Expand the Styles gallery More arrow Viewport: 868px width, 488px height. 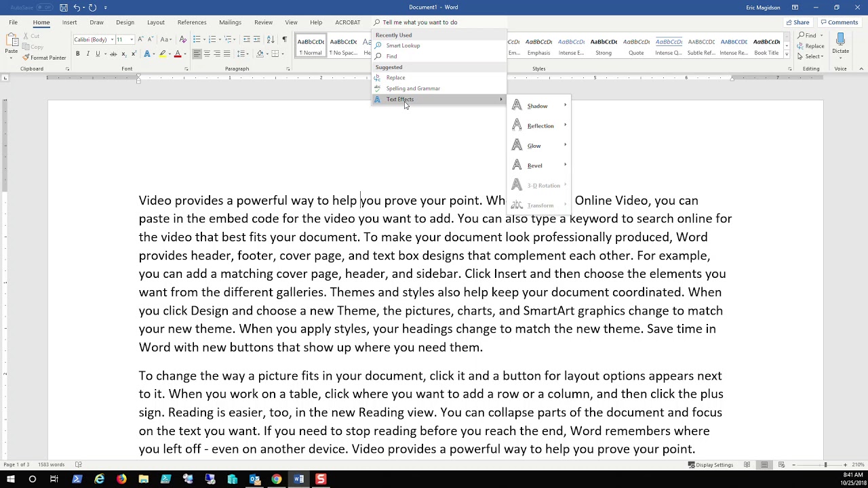[787, 54]
